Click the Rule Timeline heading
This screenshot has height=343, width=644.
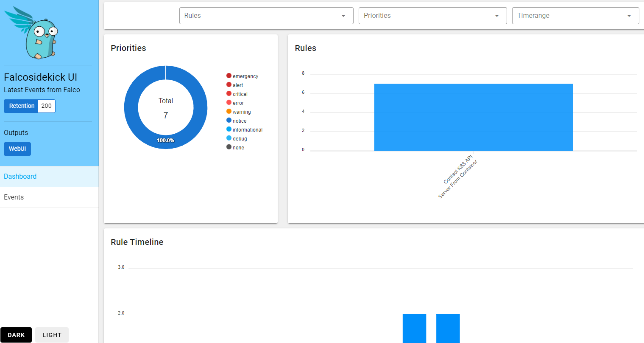coord(137,242)
